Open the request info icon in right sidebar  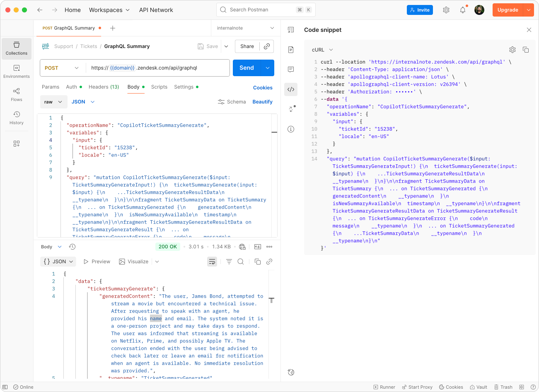pos(291,129)
